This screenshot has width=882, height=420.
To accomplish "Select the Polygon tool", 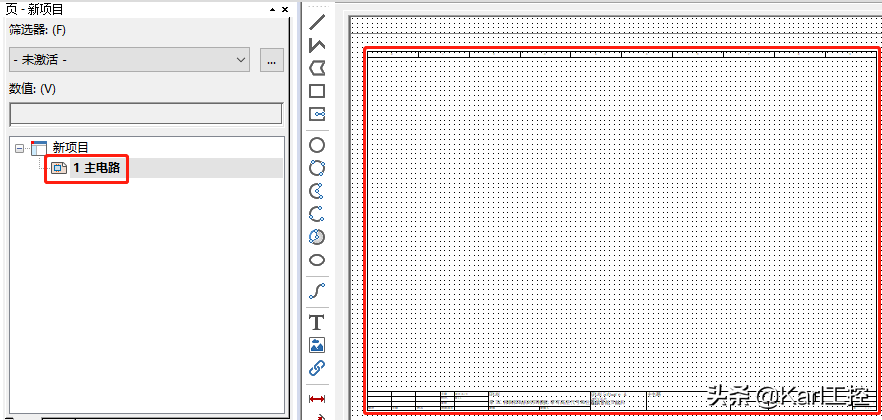I will (x=317, y=68).
